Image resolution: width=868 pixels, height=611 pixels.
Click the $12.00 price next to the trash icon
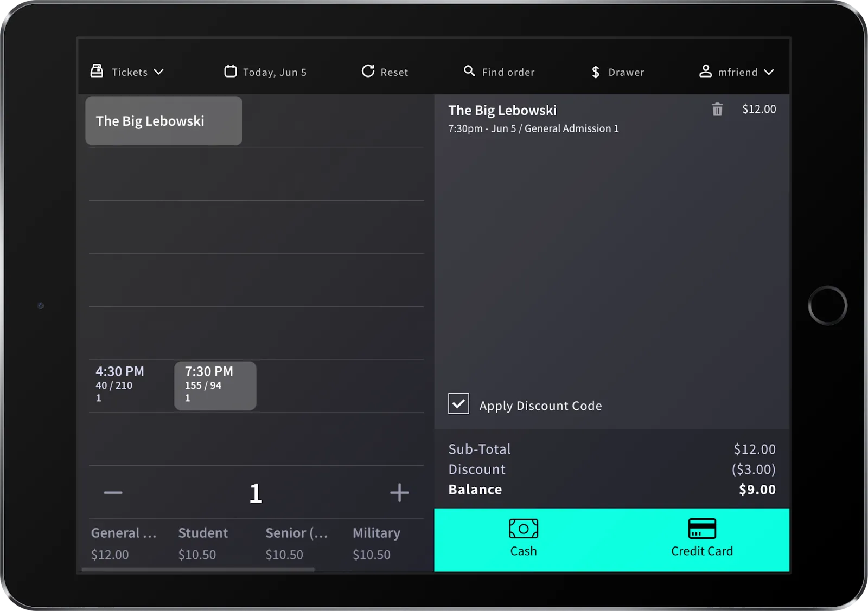pos(759,109)
